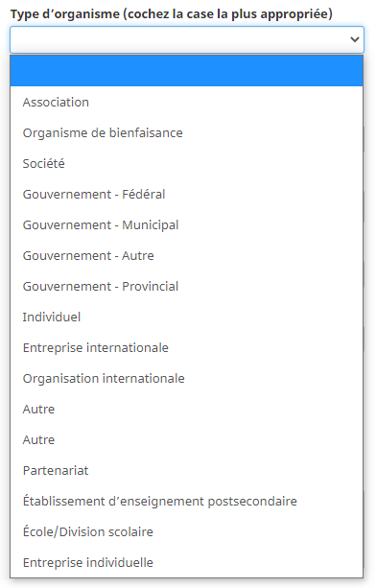Image resolution: width=376 pixels, height=588 pixels.
Task: Select the blank highlighted option
Action: (187, 71)
